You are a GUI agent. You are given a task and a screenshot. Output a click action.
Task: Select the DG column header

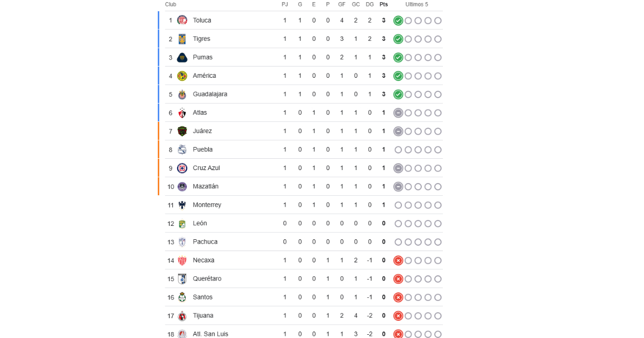click(x=370, y=4)
